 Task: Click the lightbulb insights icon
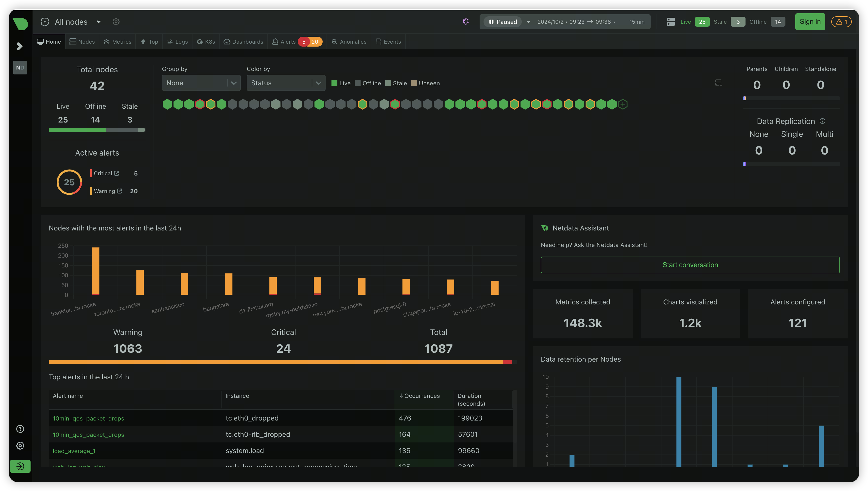[x=466, y=22]
